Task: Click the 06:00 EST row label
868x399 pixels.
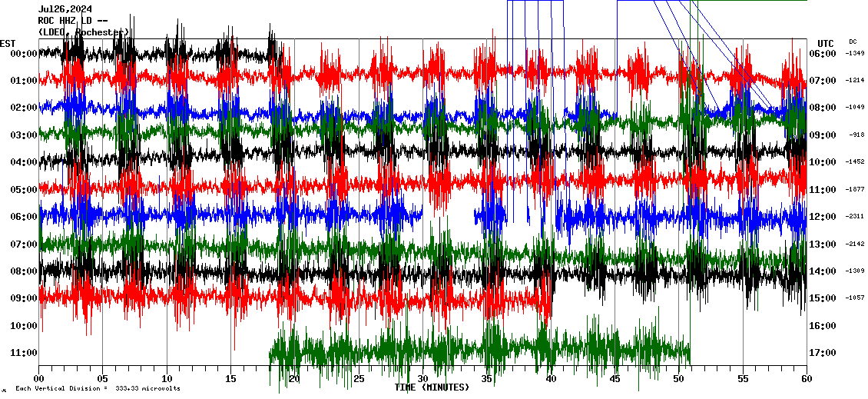Action: point(18,217)
